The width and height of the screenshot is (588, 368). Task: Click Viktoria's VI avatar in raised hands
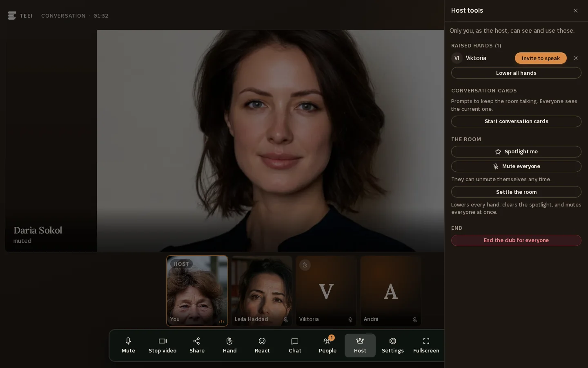coord(457,58)
